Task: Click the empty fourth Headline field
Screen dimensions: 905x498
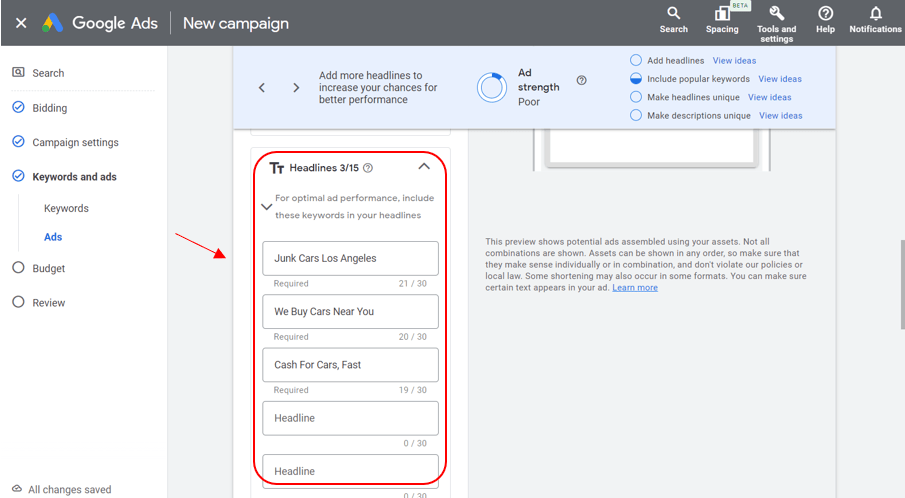Action: [x=350, y=418]
